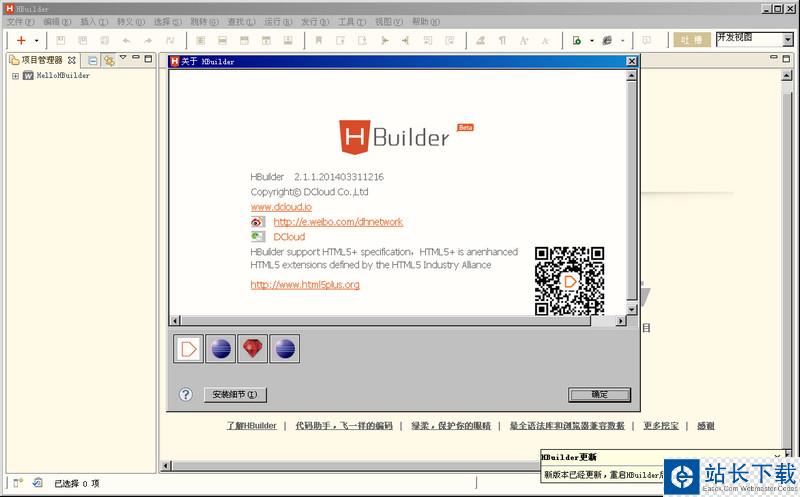Maximize the editor area in the main window
Image resolution: width=800 pixels, height=497 pixels.
coord(786,59)
